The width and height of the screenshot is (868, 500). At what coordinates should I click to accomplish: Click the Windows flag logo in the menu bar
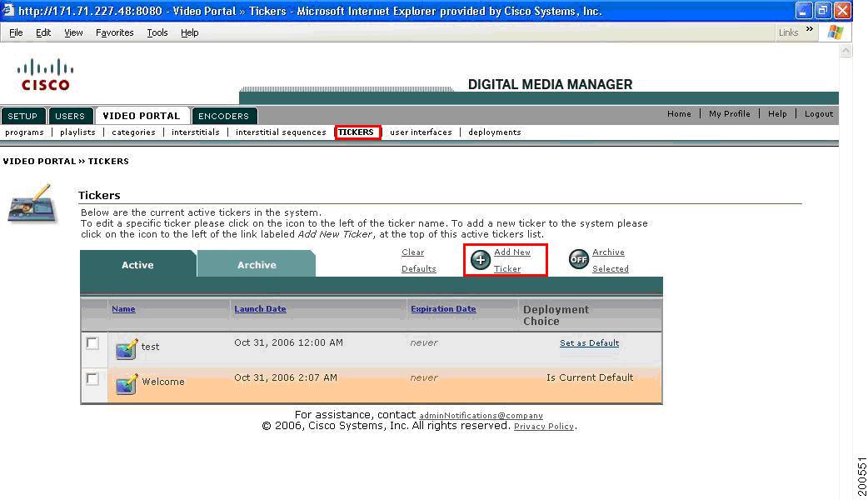click(x=836, y=32)
